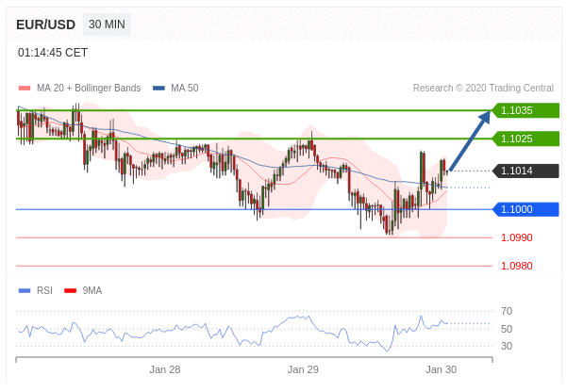The width and height of the screenshot is (567, 392).
Task: Click the 1.1000 pivot price tag
Action: [x=525, y=209]
